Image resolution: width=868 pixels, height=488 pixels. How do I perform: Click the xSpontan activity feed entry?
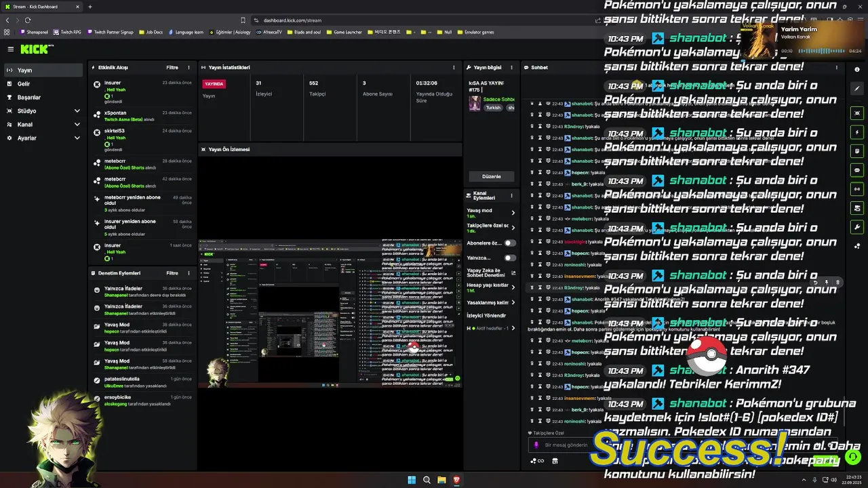pyautogui.click(x=143, y=116)
